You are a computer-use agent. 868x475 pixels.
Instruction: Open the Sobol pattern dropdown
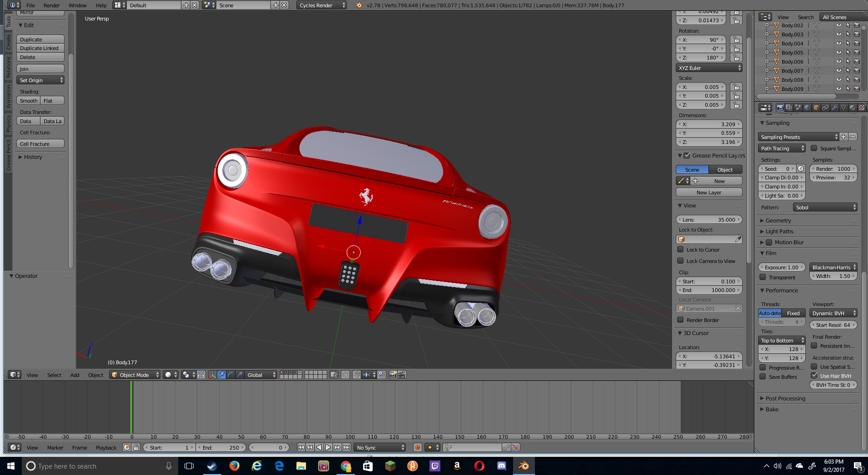[825, 207]
